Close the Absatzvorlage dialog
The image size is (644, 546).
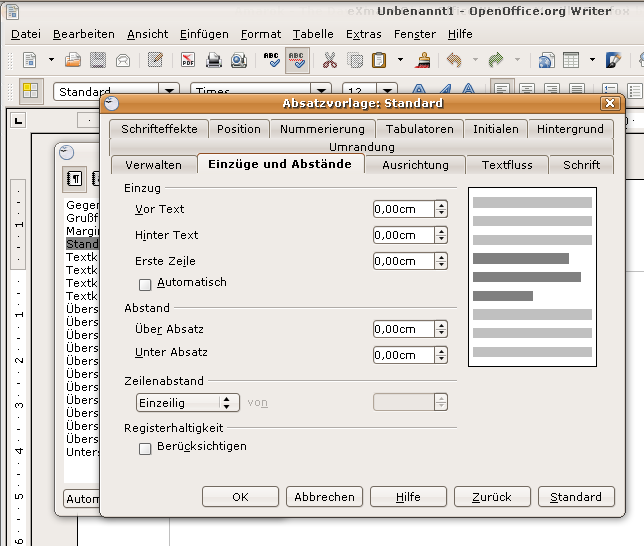pyautogui.click(x=610, y=103)
